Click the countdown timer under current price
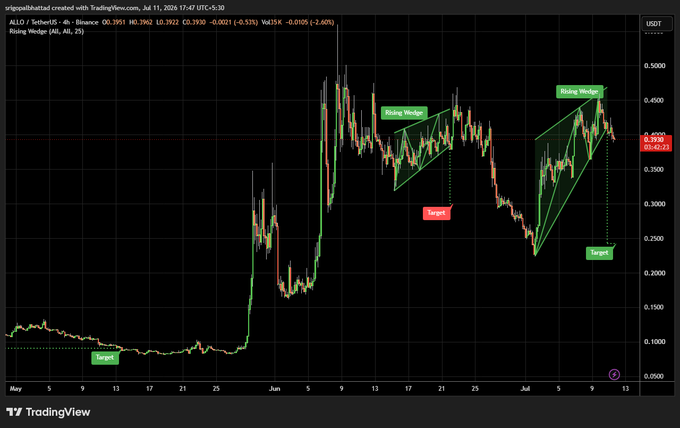 click(x=656, y=147)
